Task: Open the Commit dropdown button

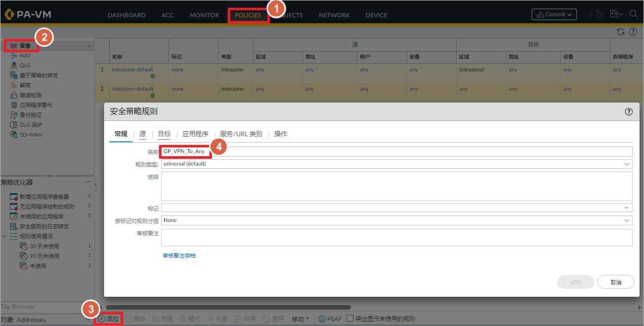Action: 554,14
